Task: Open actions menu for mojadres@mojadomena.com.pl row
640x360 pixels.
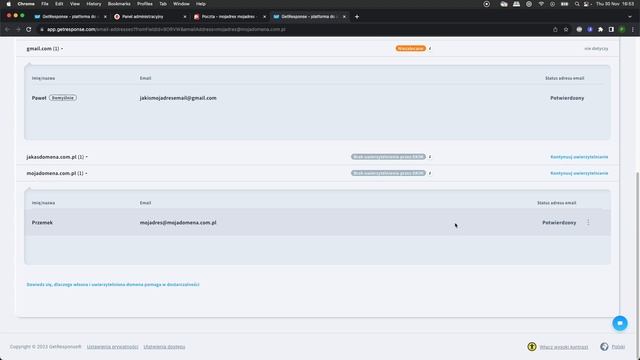Action: point(588,222)
